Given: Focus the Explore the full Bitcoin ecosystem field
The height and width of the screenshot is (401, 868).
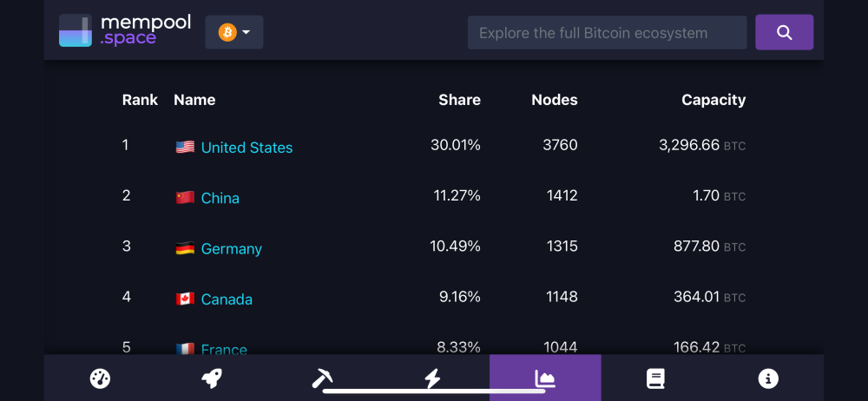Looking at the screenshot, I should pyautogui.click(x=608, y=33).
